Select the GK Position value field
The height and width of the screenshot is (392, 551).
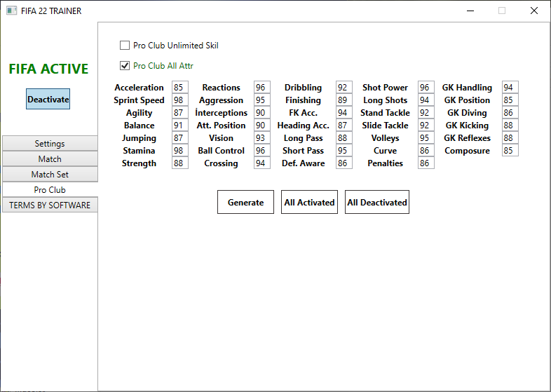(x=510, y=100)
